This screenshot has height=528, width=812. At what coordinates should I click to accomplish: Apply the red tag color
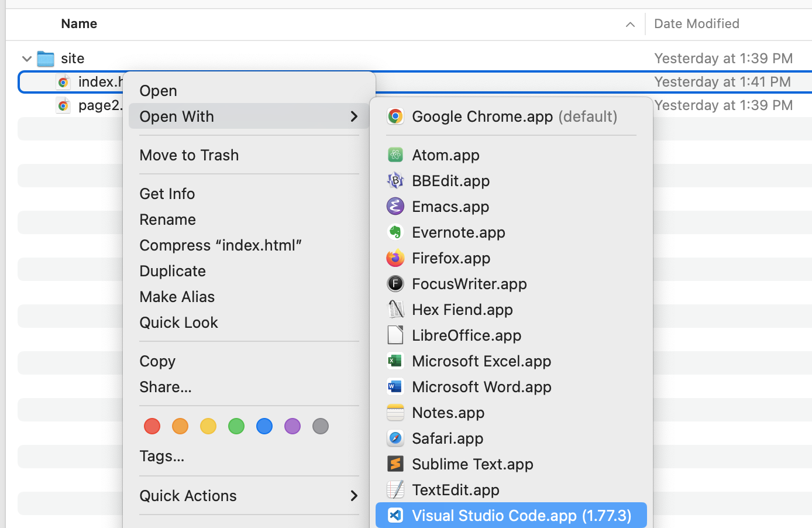[x=152, y=426]
